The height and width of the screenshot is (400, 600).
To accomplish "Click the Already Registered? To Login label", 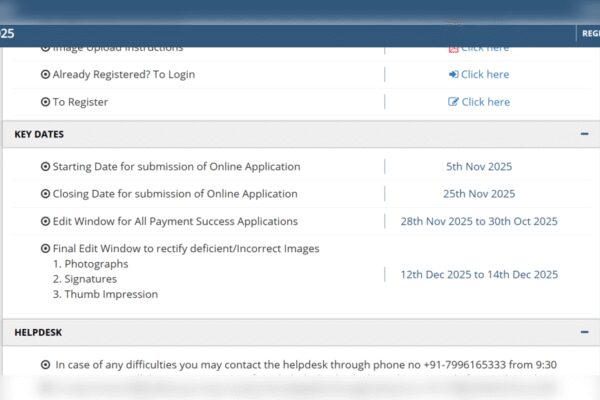I will click(x=124, y=74).
